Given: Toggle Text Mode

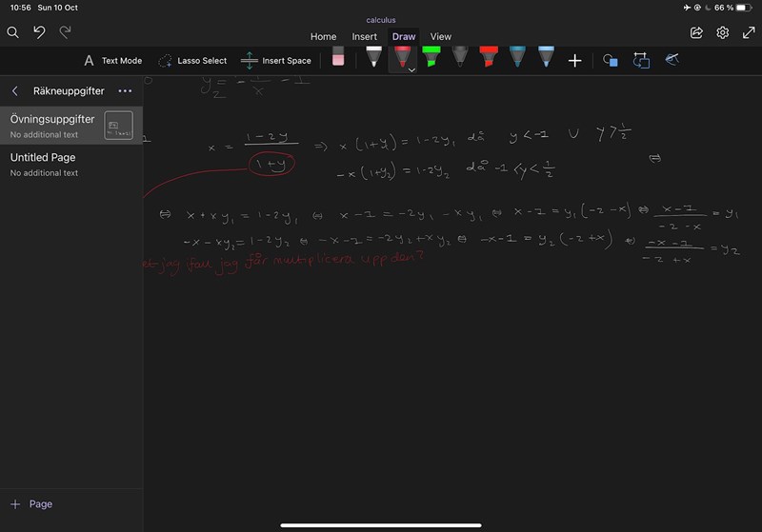Looking at the screenshot, I should tap(112, 60).
